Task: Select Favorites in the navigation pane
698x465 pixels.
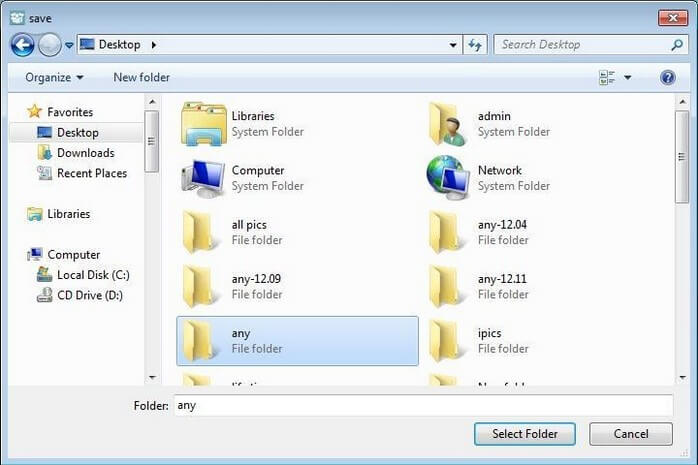Action: (x=70, y=112)
